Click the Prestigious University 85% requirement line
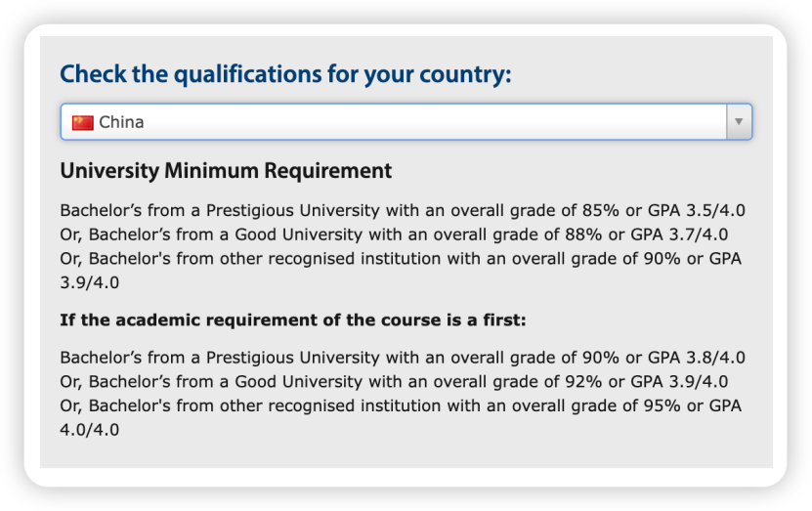The image size is (812, 511). pos(403,211)
